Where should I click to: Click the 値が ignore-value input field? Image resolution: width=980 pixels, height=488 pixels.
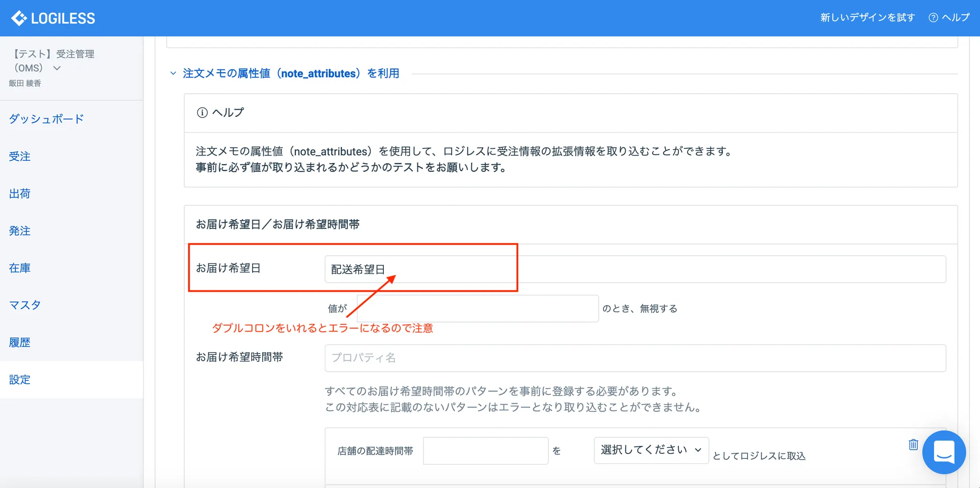click(478, 308)
